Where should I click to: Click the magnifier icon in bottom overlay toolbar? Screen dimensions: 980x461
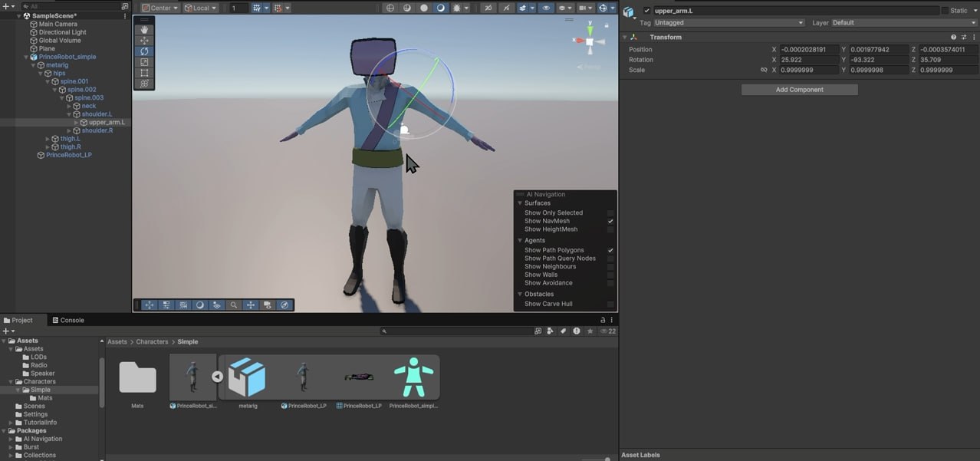[x=233, y=305]
